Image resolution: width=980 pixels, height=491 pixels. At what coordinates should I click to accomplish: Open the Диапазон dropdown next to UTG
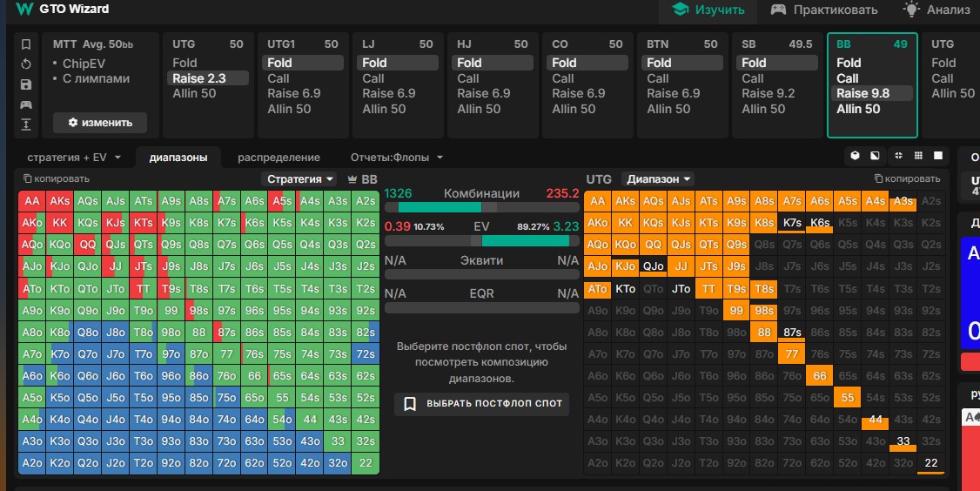click(658, 179)
